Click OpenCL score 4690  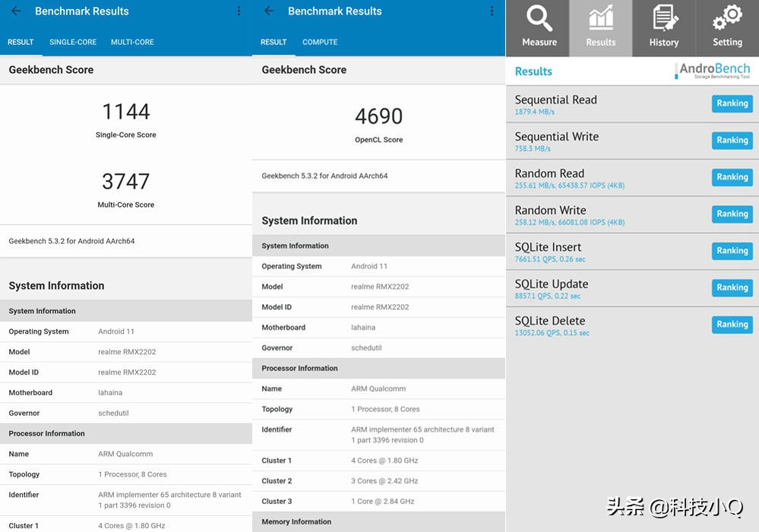click(378, 116)
